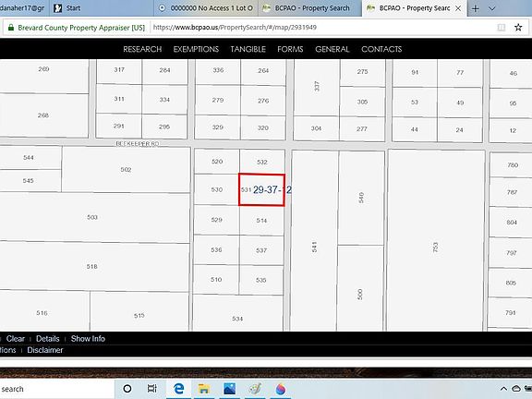
Task: Open the OneDrive cloud tray icon
Action: pos(516,389)
